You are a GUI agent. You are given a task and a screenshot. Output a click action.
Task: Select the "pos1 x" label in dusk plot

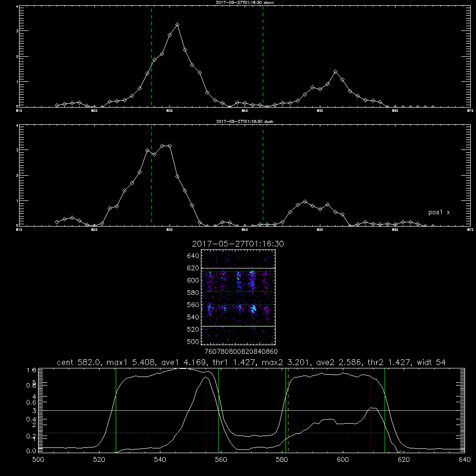[439, 212]
